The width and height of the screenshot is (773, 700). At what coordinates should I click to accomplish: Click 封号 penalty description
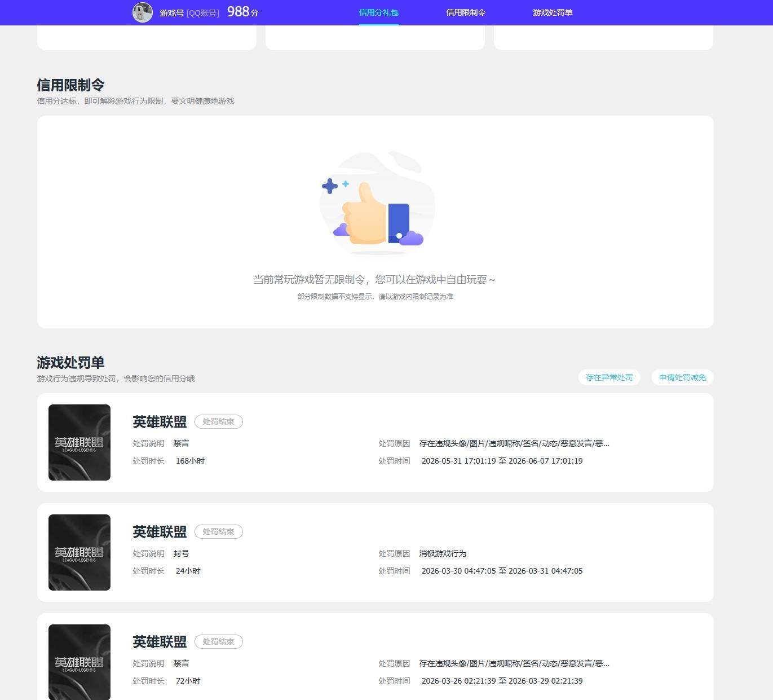click(x=181, y=553)
